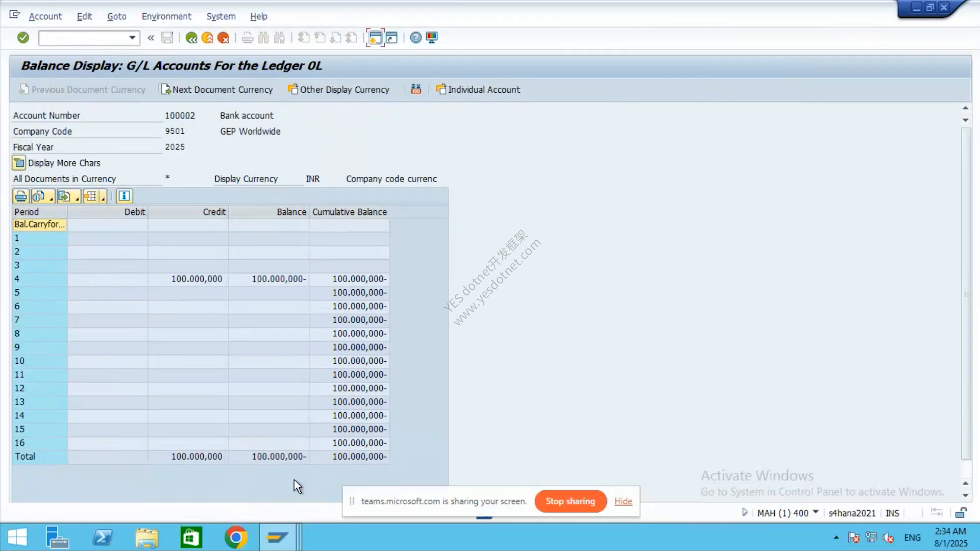Open the Help question mark icon
This screenshot has width=980, height=551.
pyautogui.click(x=416, y=38)
